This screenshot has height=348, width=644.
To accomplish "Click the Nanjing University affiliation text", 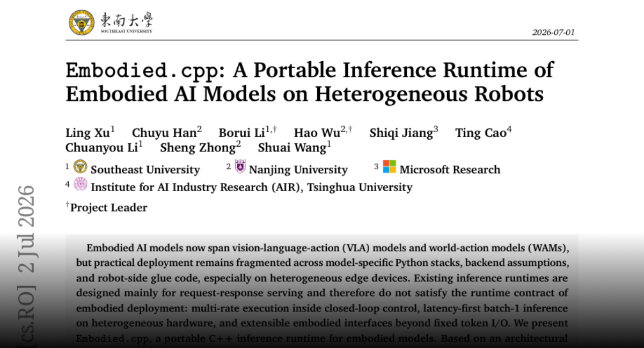I will [x=298, y=170].
